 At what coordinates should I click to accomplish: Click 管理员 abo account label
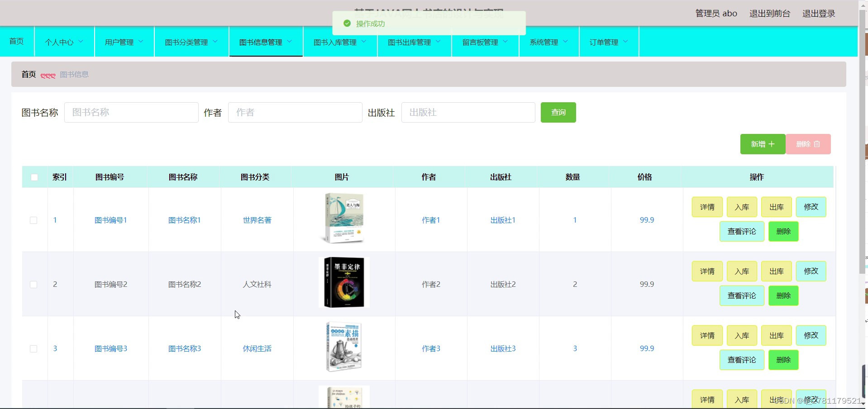716,14
